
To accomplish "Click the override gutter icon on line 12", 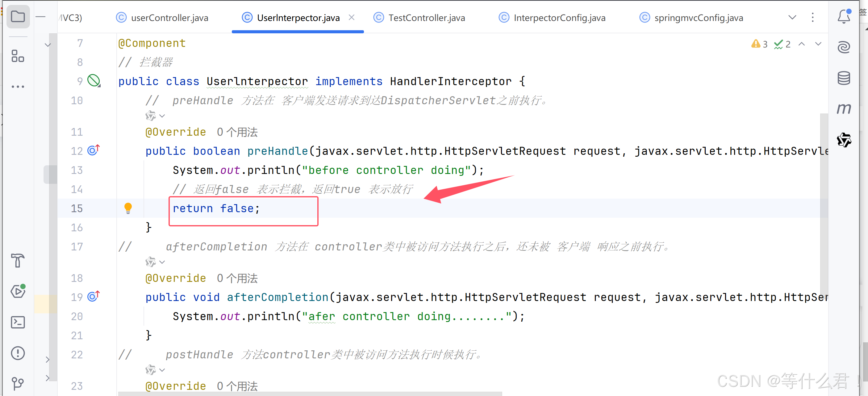I will pyautogui.click(x=93, y=150).
